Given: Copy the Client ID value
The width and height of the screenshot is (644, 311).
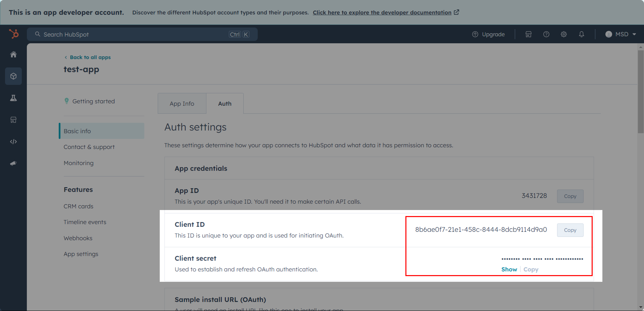Looking at the screenshot, I should pyautogui.click(x=570, y=230).
